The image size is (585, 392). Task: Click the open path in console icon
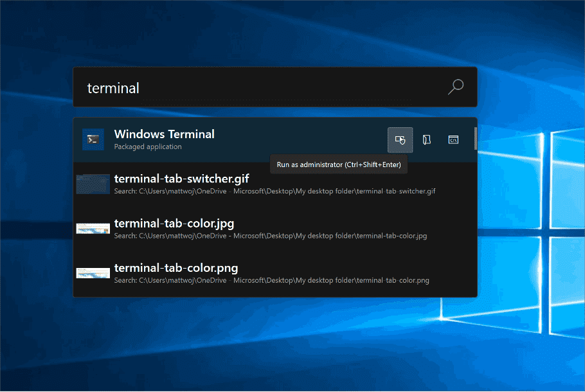tap(453, 139)
